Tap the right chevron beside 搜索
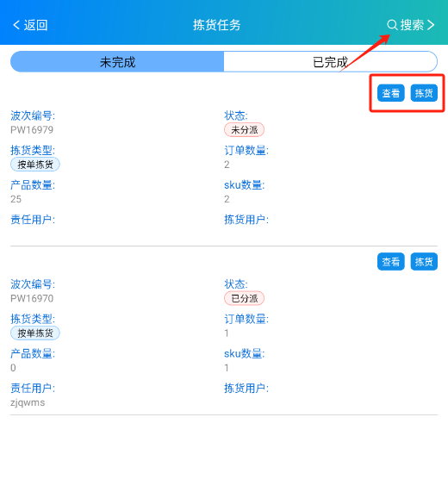Screen dimensions: 448x492 [431, 25]
